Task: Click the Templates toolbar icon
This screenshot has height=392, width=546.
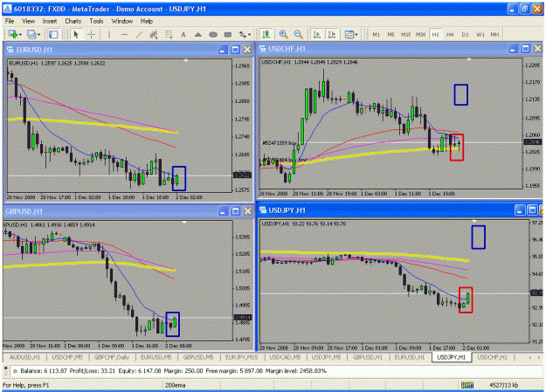Action: (349, 34)
